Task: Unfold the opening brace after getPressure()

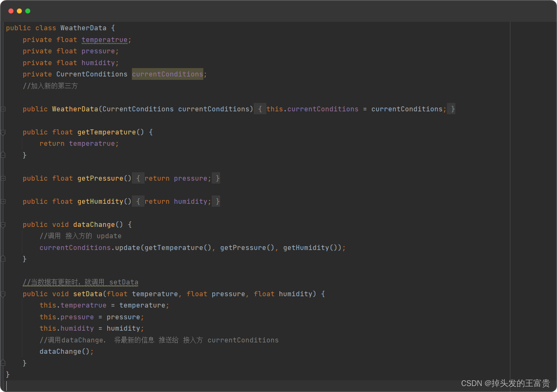Action: (x=138, y=179)
